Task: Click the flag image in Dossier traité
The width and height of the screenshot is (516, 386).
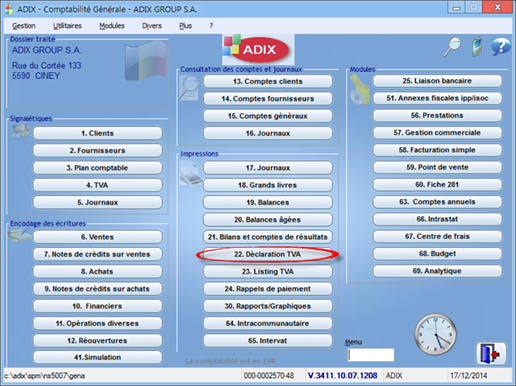Action: (146, 61)
